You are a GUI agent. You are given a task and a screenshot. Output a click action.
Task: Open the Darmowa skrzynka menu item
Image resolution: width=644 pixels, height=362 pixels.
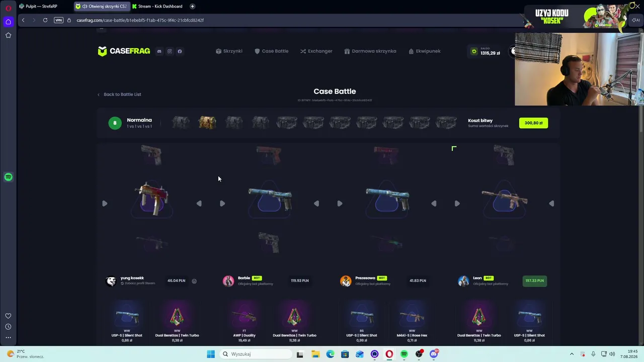click(370, 51)
